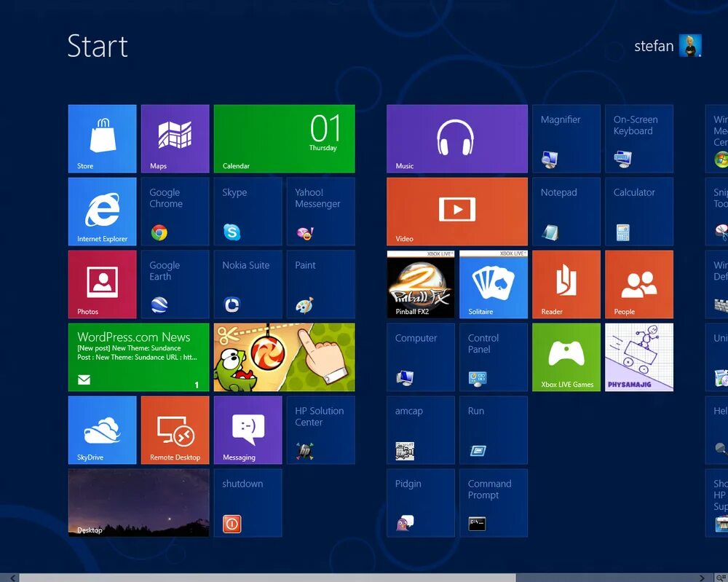
Task: Open the Computer tile
Action: point(421,357)
